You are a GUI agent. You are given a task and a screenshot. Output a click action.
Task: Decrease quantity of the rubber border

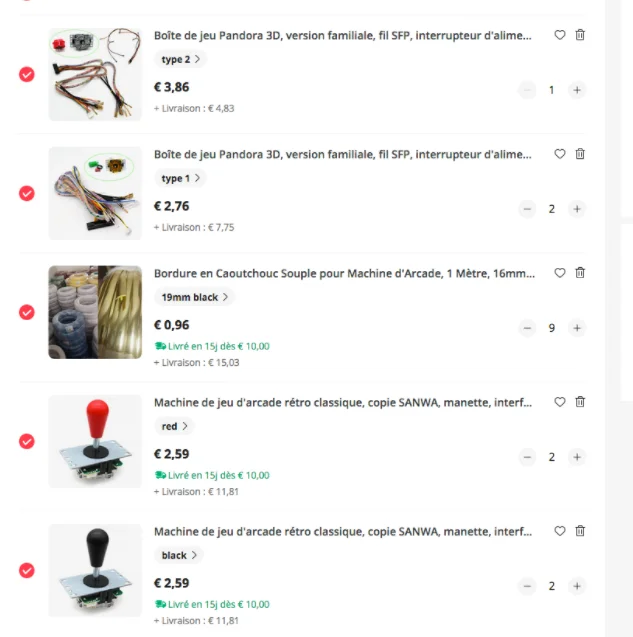coord(527,328)
